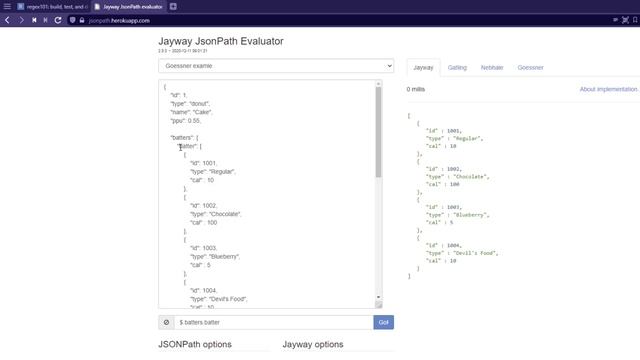This screenshot has width=640, height=360.
Task: Click the JSON textarea scrollbar thumb
Action: coord(378,132)
